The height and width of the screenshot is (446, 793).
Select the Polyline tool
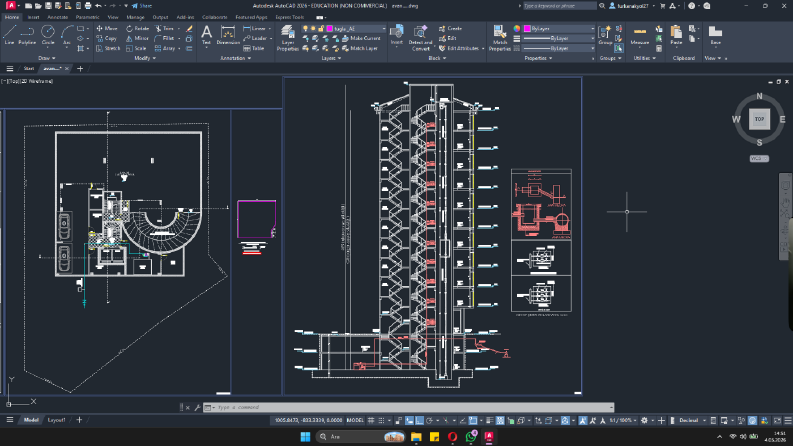pos(27,34)
